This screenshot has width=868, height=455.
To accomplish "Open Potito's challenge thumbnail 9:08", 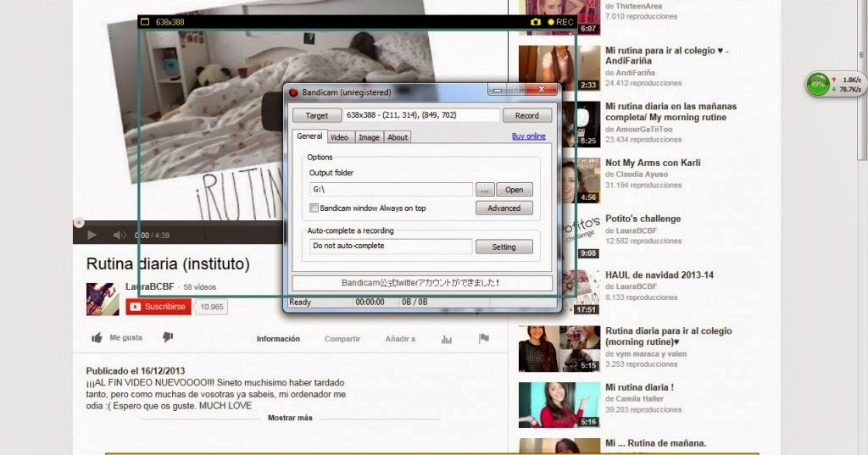I will [580, 236].
